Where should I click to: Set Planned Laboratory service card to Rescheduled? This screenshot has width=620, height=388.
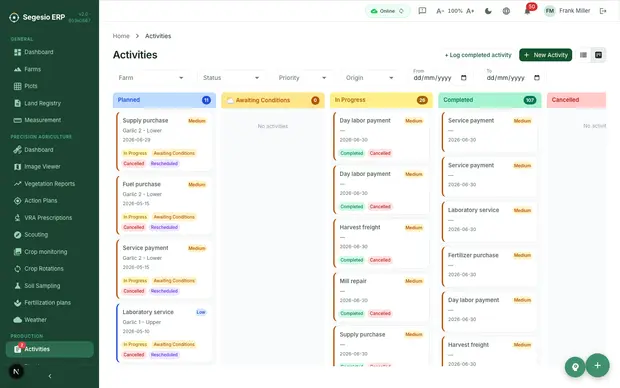[164, 355]
